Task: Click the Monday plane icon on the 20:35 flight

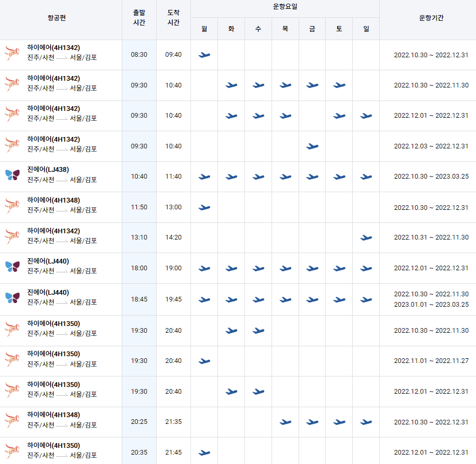Action: [204, 453]
